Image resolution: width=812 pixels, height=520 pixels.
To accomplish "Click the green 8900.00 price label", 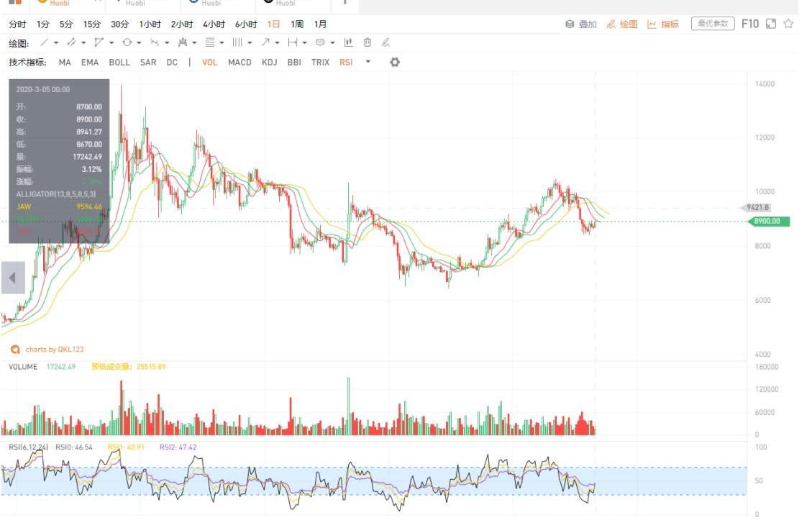I will tap(768, 222).
